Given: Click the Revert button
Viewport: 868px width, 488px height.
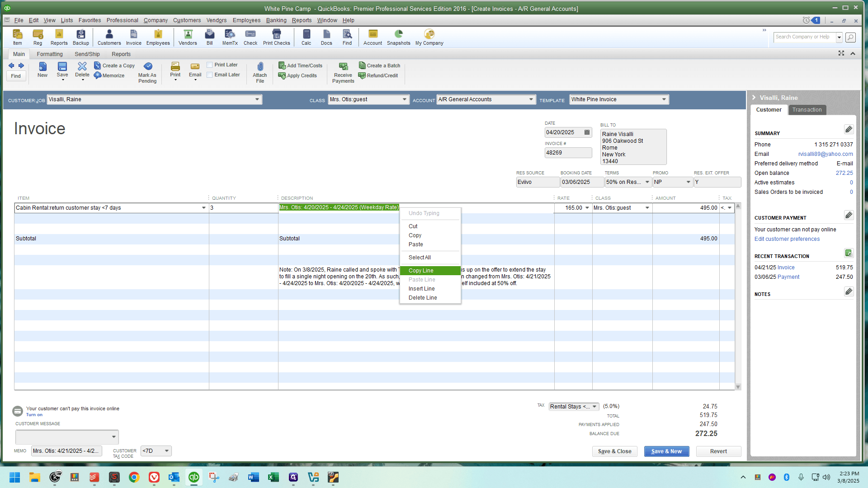Looking at the screenshot, I should (718, 451).
